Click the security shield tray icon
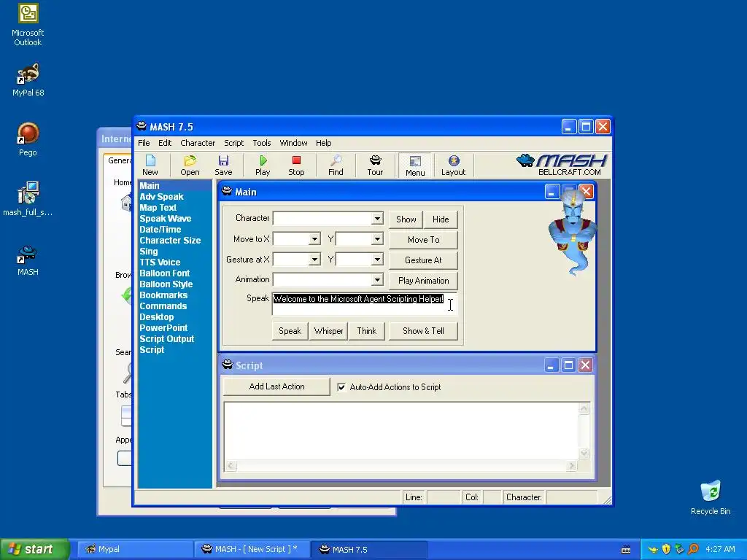Viewport: 747px width, 560px height. point(666,549)
